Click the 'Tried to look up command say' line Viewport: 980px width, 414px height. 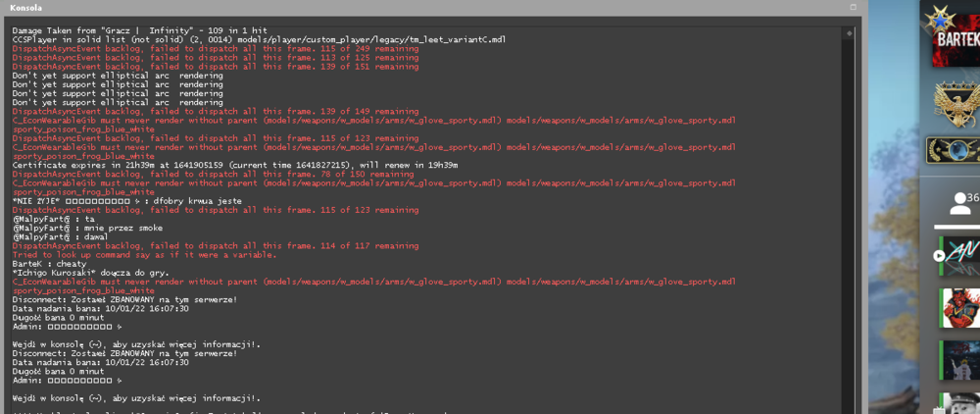click(x=144, y=255)
